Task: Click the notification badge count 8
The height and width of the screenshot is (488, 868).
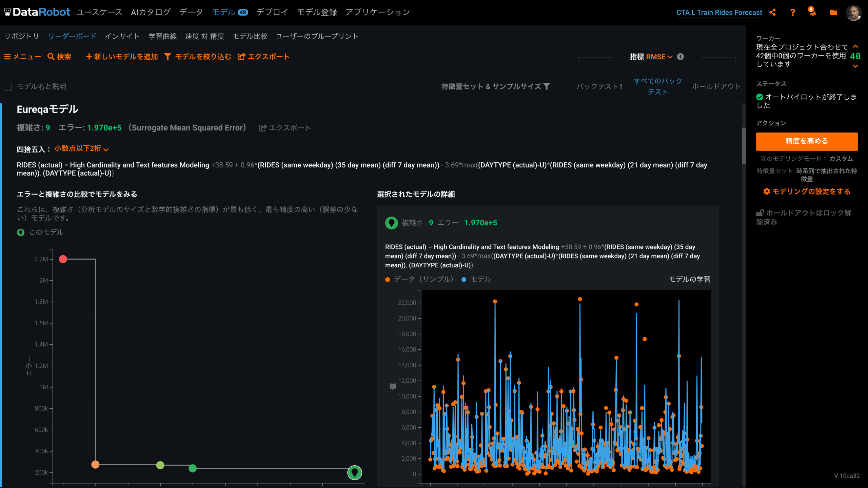Action: click(x=811, y=9)
